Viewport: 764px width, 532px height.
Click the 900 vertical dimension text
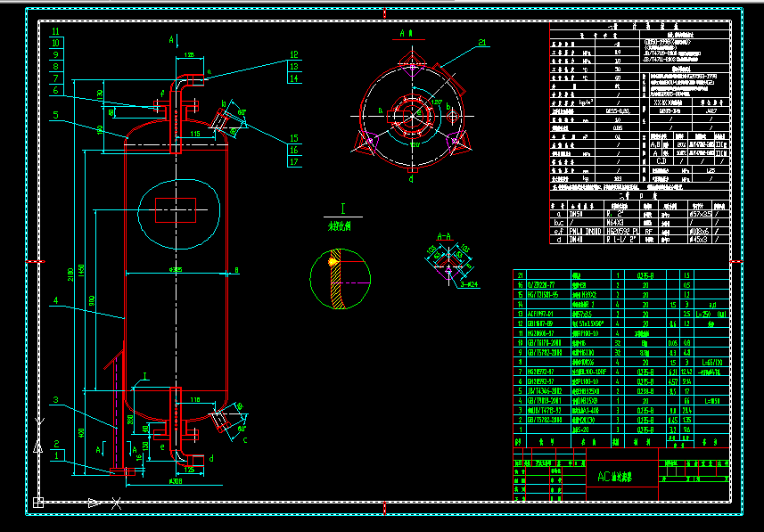coord(92,301)
